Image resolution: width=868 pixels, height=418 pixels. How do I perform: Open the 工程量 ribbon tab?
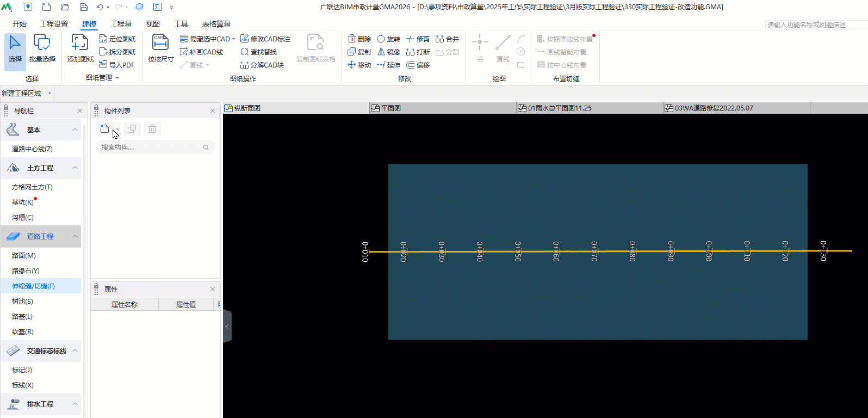click(x=121, y=24)
